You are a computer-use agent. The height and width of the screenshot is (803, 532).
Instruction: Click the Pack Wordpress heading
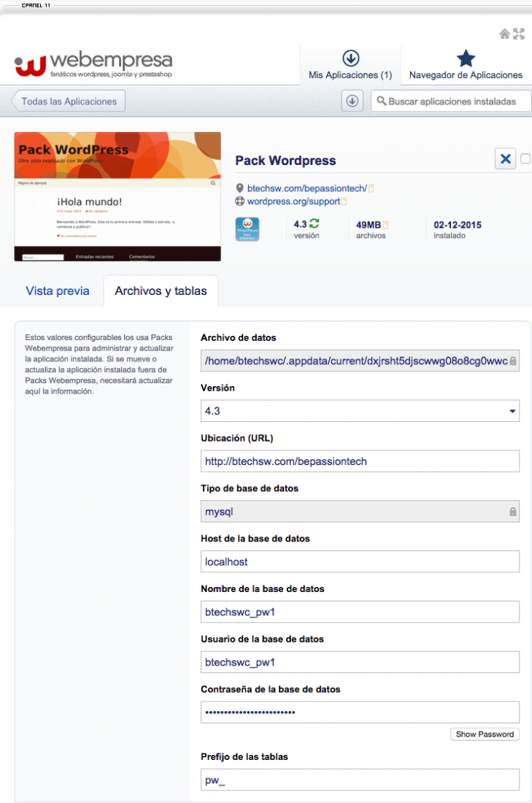tap(285, 161)
